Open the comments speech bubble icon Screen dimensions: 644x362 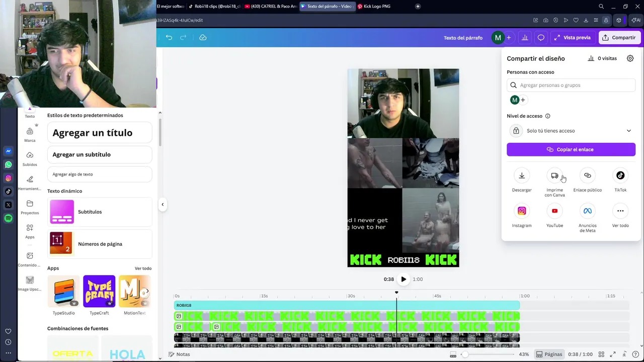[541, 38]
